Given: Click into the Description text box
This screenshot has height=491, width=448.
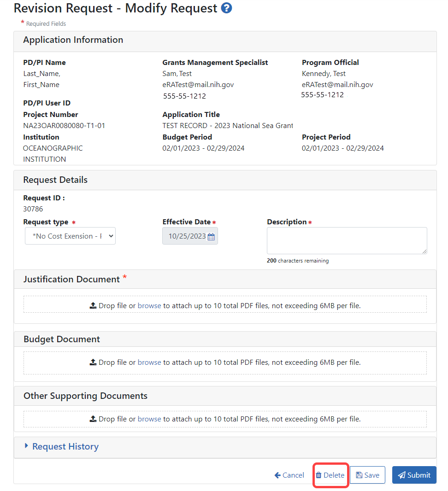Looking at the screenshot, I should pos(347,240).
